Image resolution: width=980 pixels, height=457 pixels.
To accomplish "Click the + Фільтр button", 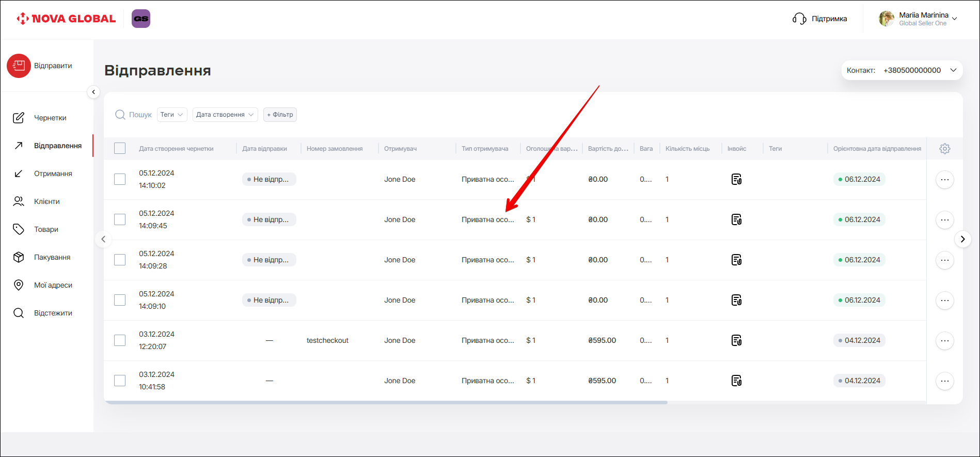I will click(280, 115).
